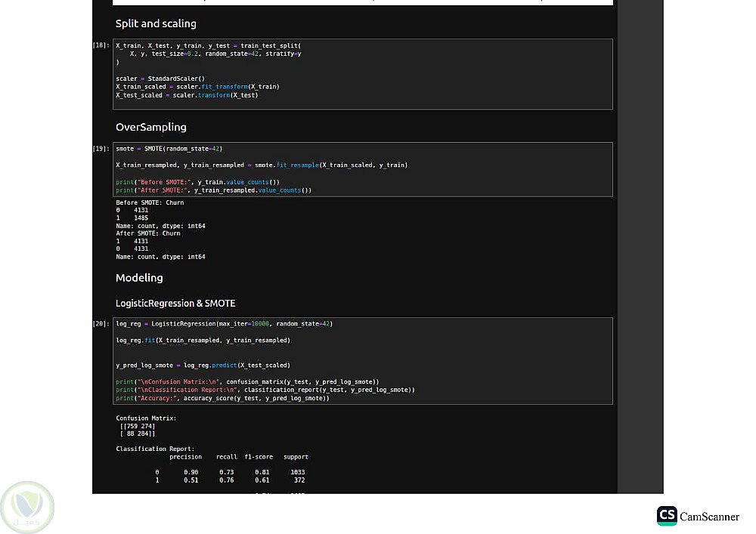
Task: Click the [19]: cell prompt
Action: point(101,149)
